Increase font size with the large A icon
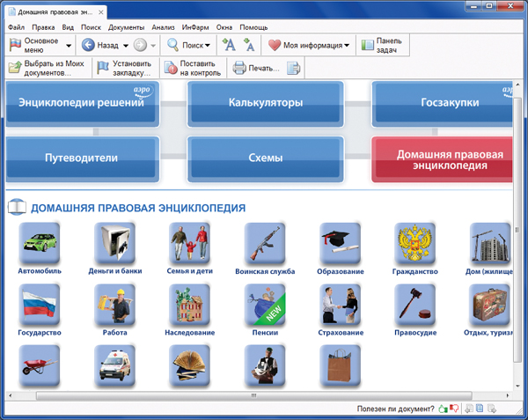 click(x=229, y=45)
